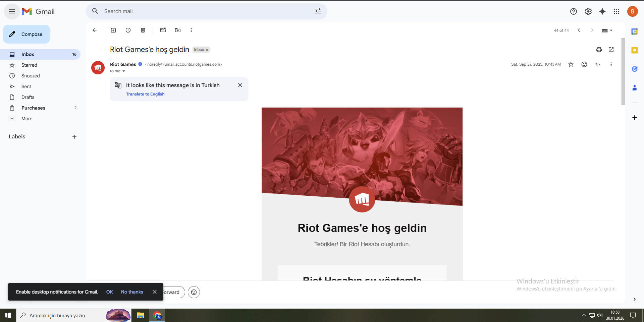Accept desktop notifications with OK

(110, 292)
